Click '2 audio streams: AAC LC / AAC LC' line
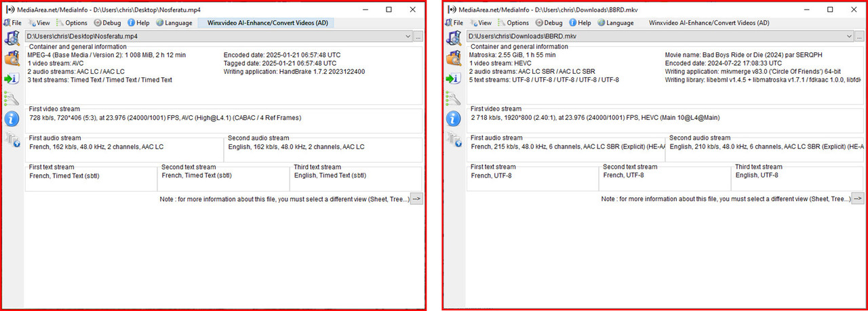 click(76, 71)
